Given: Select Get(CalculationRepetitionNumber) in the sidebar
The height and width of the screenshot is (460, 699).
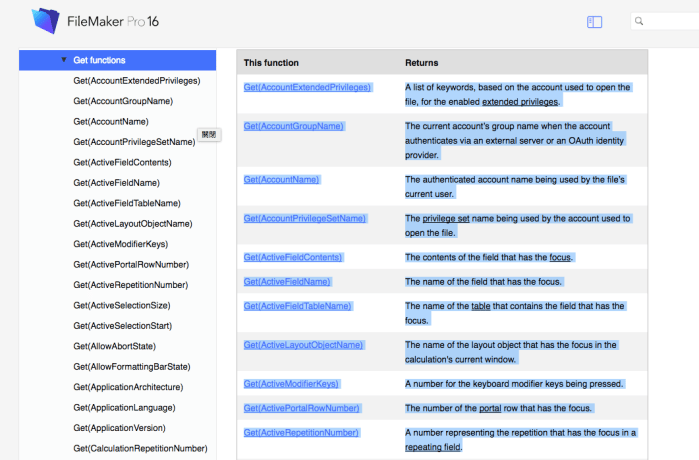Looking at the screenshot, I should click(x=140, y=448).
